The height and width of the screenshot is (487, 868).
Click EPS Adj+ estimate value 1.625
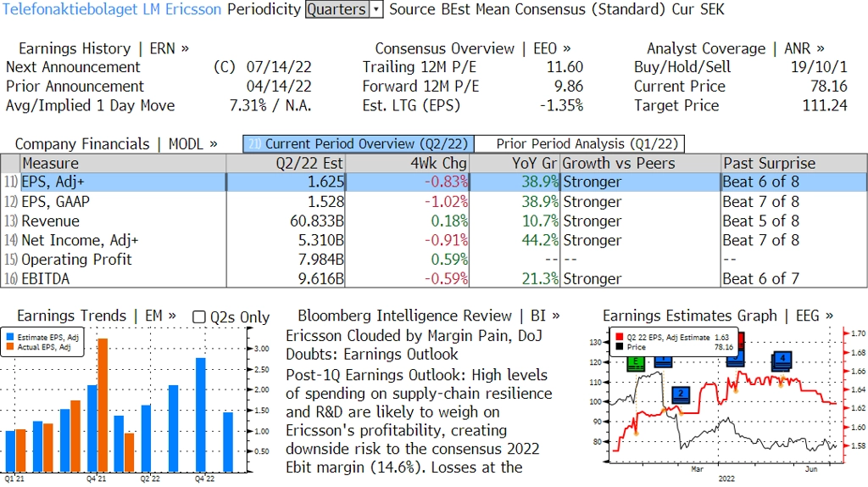point(325,182)
